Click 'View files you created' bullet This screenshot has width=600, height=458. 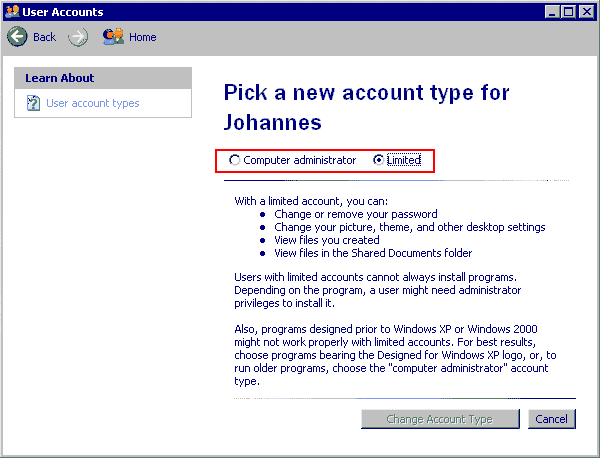click(327, 240)
